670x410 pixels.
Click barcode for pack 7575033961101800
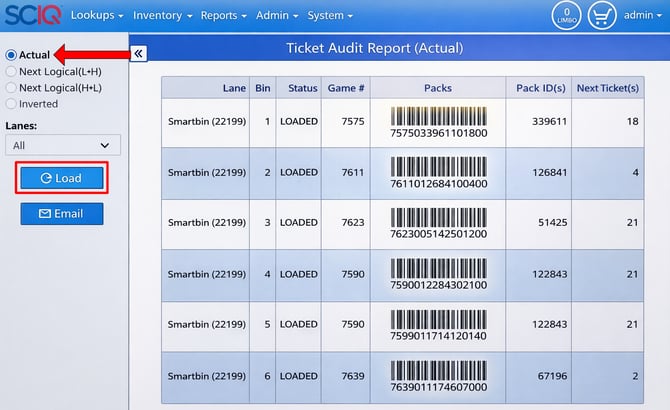pos(438,116)
